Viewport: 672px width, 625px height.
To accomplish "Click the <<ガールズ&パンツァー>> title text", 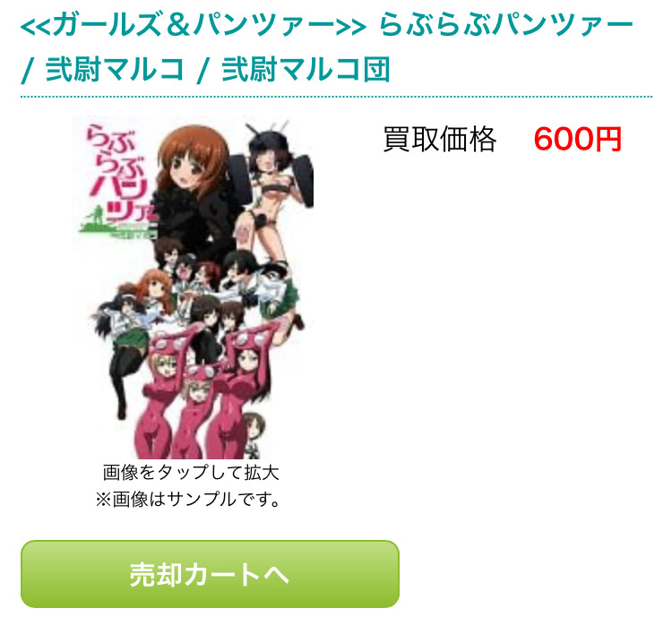I will pos(194,24).
